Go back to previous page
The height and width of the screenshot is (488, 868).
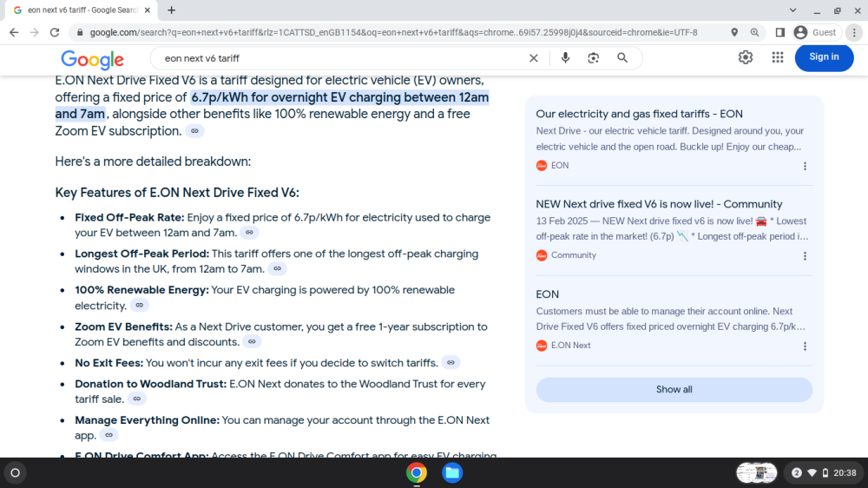pyautogui.click(x=14, y=33)
